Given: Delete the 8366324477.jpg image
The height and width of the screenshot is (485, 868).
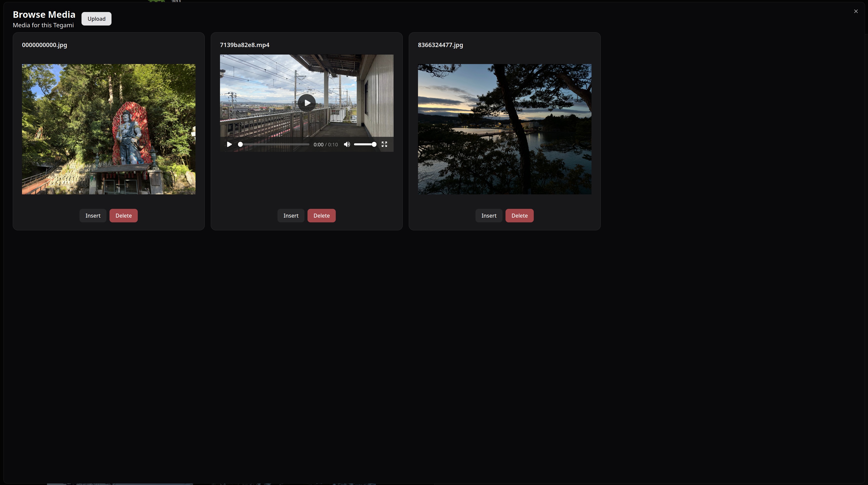Looking at the screenshot, I should coord(519,216).
